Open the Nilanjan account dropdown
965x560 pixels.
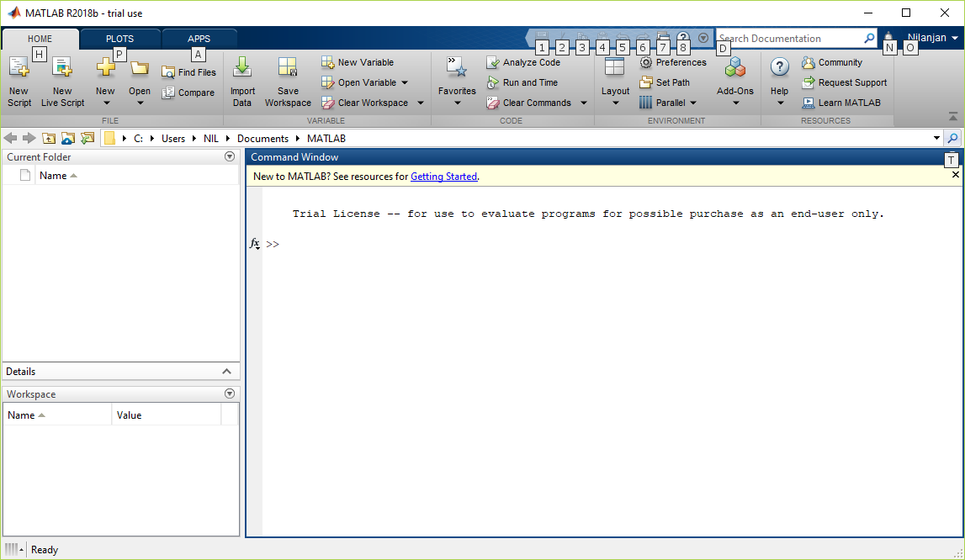click(x=932, y=38)
